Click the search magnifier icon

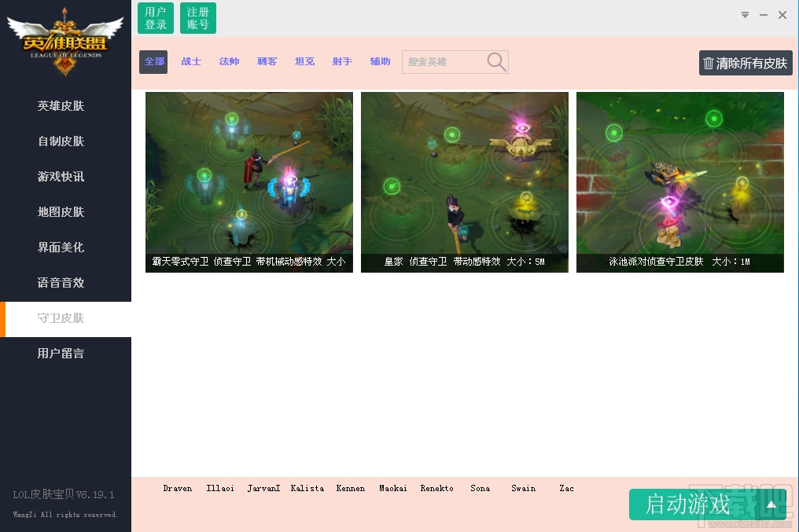pyautogui.click(x=496, y=61)
